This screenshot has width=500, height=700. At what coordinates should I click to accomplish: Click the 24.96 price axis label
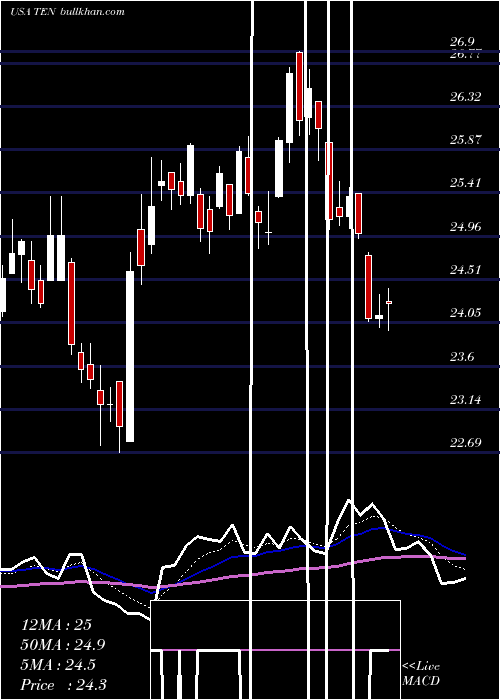point(466,226)
